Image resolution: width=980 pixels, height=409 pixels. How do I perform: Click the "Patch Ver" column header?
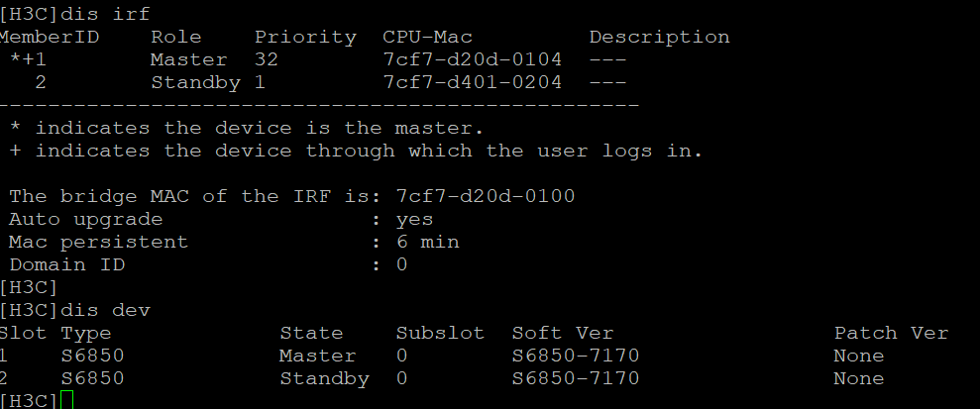891,333
